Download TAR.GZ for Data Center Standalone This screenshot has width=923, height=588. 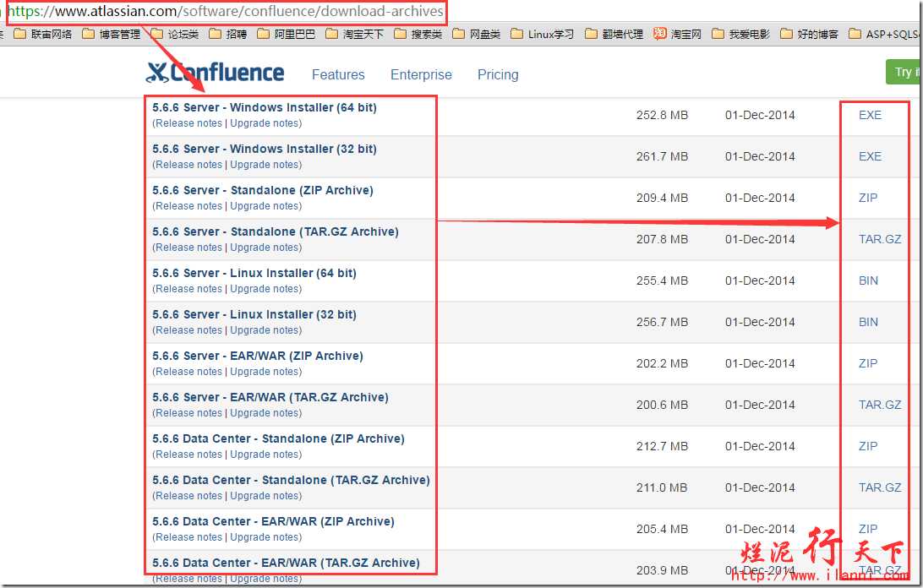tap(880, 487)
